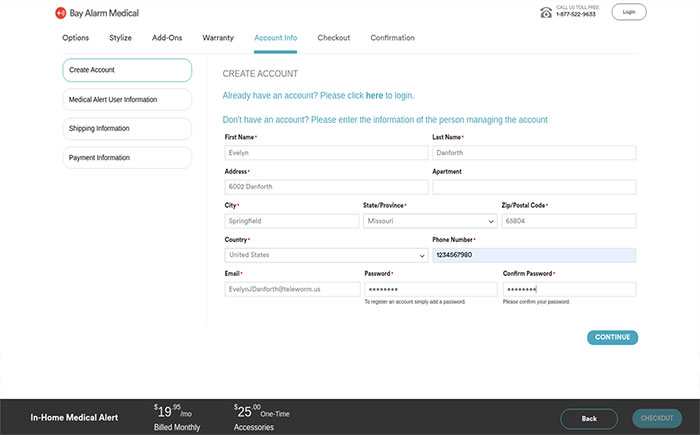This screenshot has height=435, width=700.
Task: Click the City input field
Action: 292,221
